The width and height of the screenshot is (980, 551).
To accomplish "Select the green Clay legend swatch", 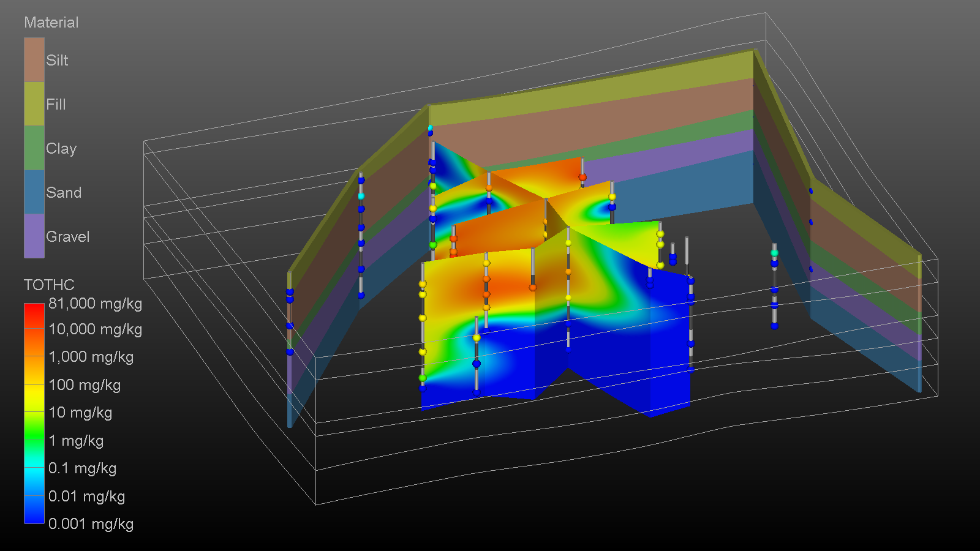I will point(34,148).
